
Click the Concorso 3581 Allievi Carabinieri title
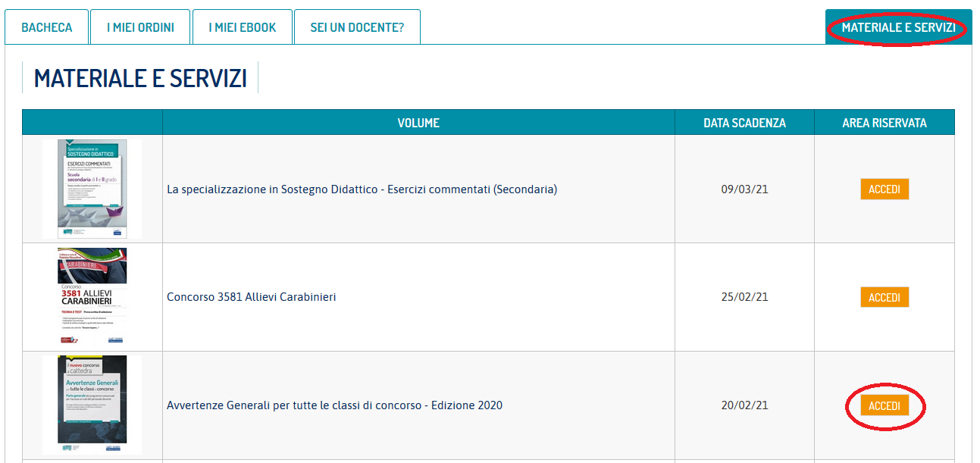point(251,297)
